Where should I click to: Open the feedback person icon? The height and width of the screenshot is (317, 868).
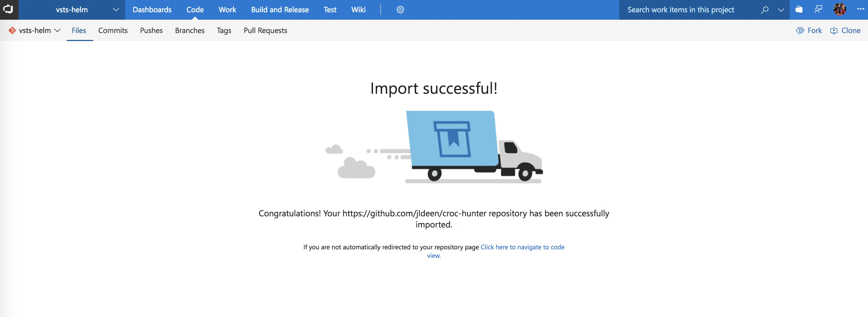point(818,9)
